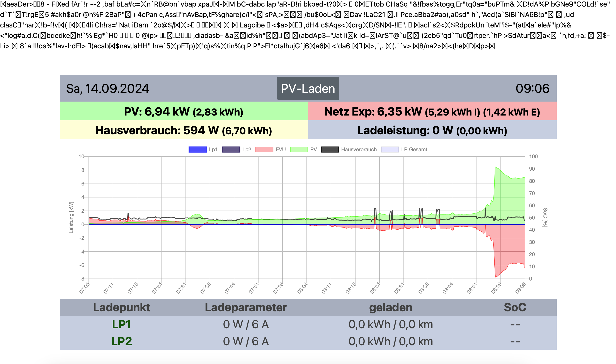Viewport: 616px width, 364px height.
Task: Click the PV power green tile
Action: tap(184, 112)
